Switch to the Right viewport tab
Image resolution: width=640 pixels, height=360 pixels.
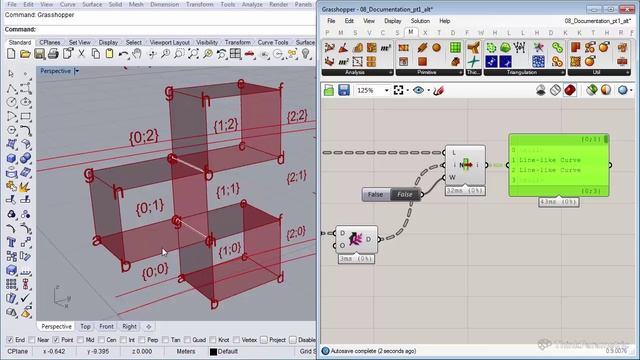point(129,327)
